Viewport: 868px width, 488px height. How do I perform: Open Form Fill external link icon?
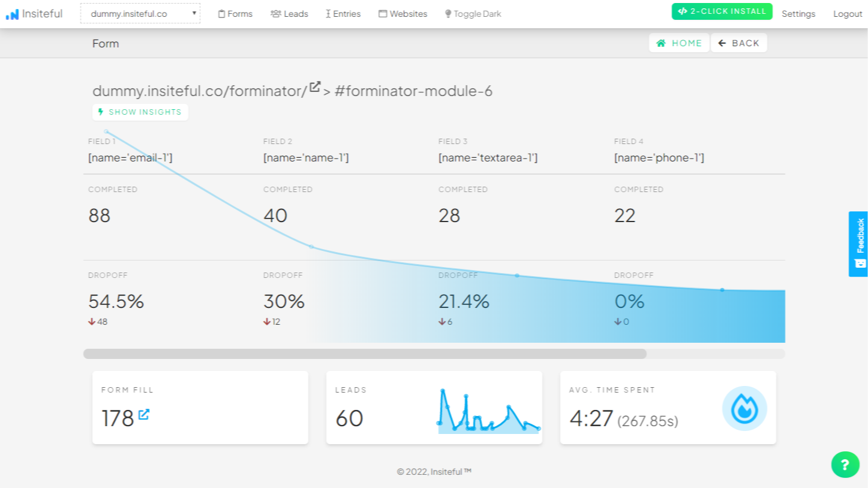coord(144,414)
